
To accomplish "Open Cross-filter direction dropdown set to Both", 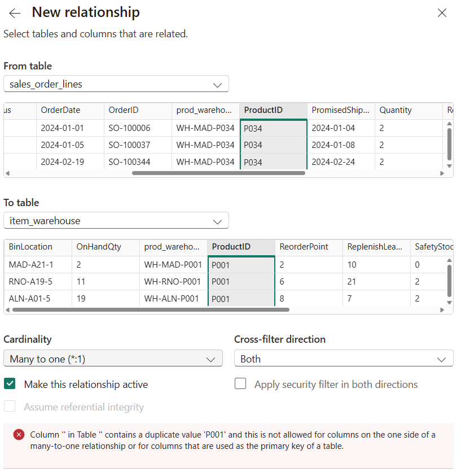I will tap(344, 359).
